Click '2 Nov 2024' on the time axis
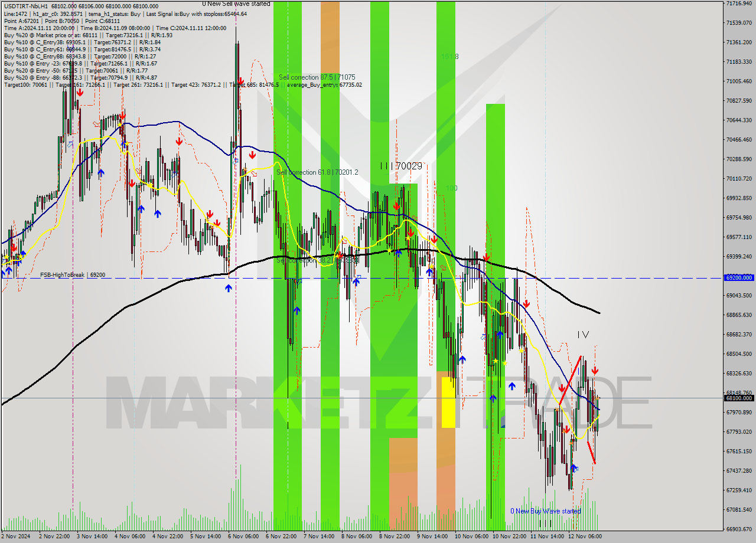The width and height of the screenshot is (756, 543). coord(15,537)
